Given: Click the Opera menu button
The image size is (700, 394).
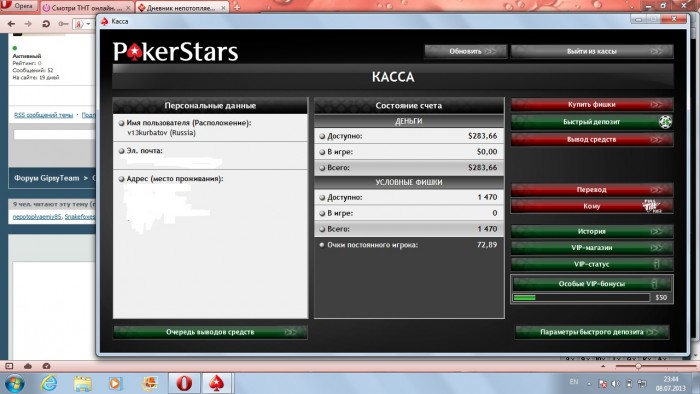Looking at the screenshot, I should click(19, 6).
